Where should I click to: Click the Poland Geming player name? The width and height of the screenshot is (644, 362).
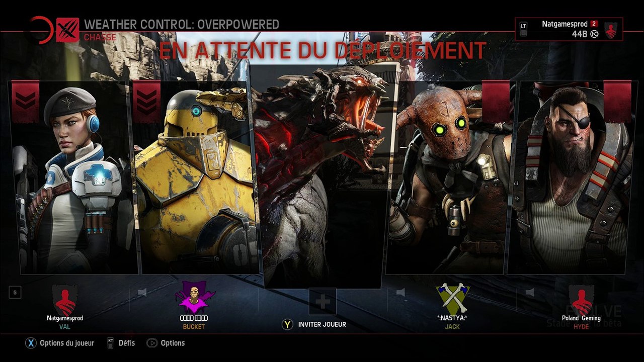[581, 318]
